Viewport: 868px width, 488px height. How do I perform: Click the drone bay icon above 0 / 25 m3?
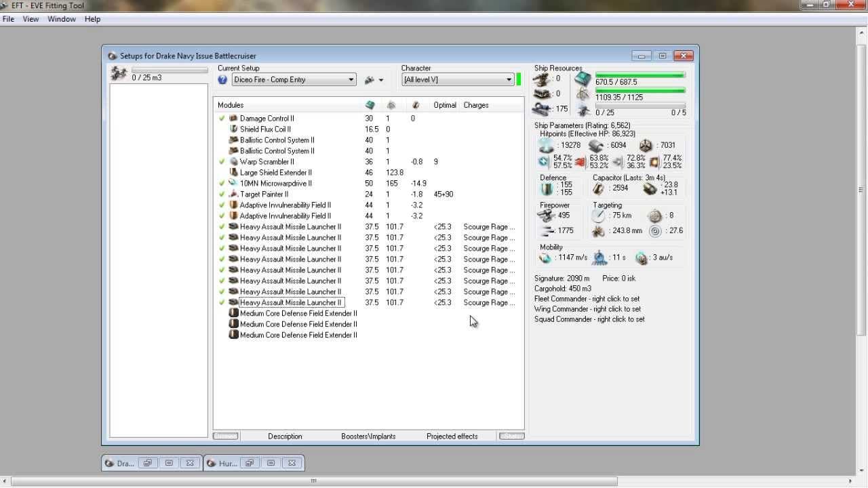(x=119, y=73)
